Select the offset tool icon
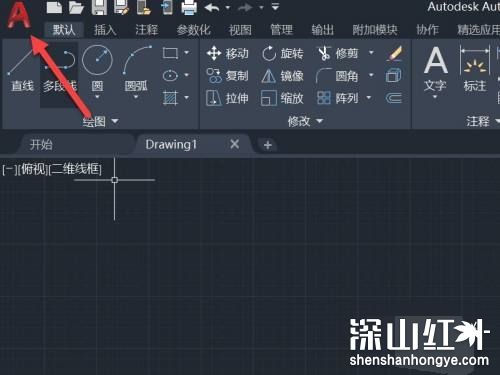 [394, 98]
